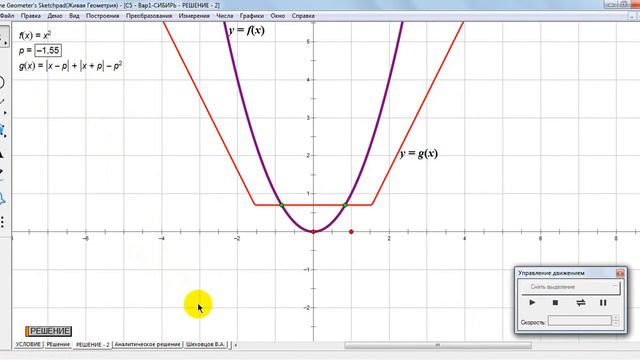
Task: Pause the animation in motion controller
Action: (603, 302)
